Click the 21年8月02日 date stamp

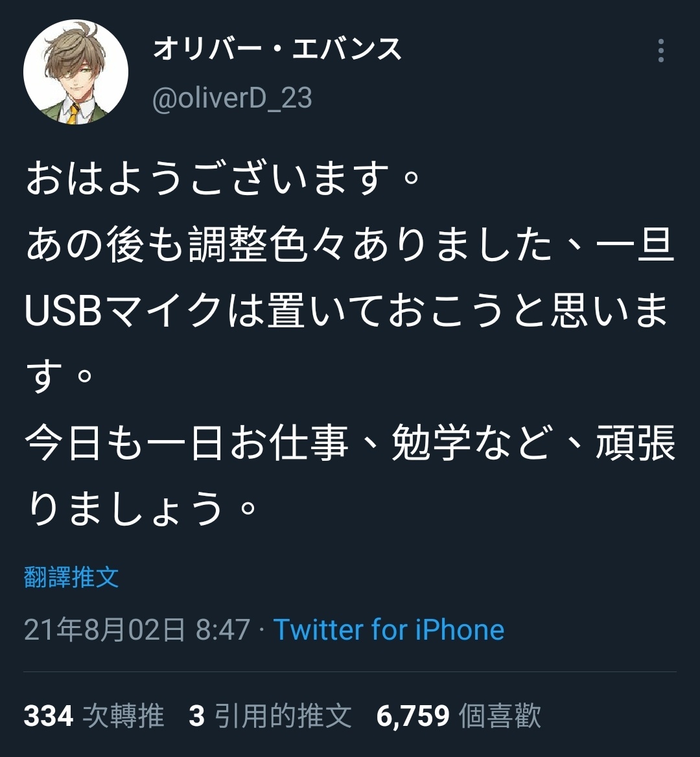point(104,629)
